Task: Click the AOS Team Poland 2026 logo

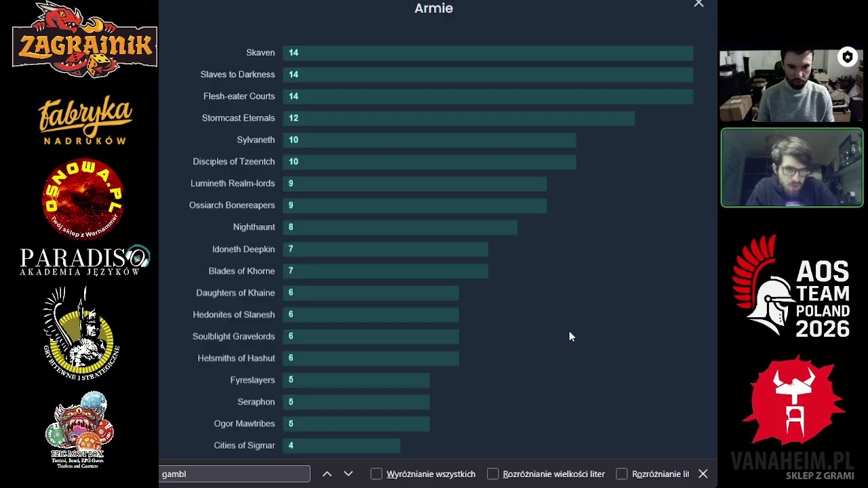Action: click(791, 287)
